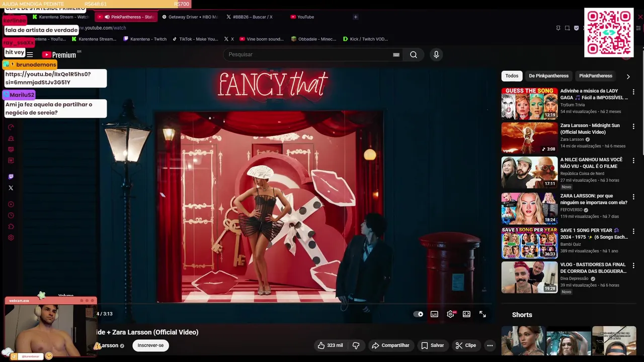Select the De Pinkpantheress filter chip

point(548,76)
